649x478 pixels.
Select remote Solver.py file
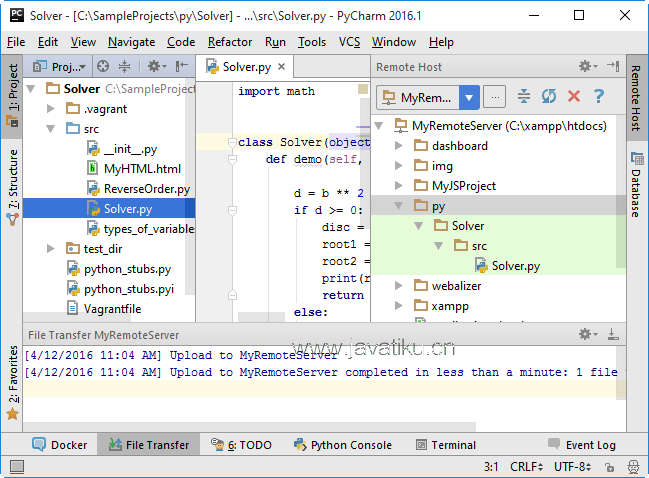507,266
